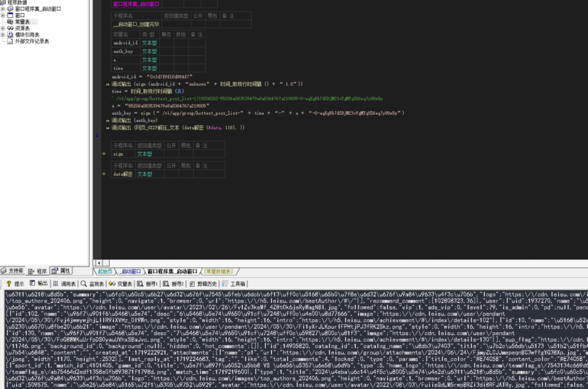This screenshot has width=588, height=389.
Task: Expand the data解密 subroutine with plus sign
Action: [104, 174]
